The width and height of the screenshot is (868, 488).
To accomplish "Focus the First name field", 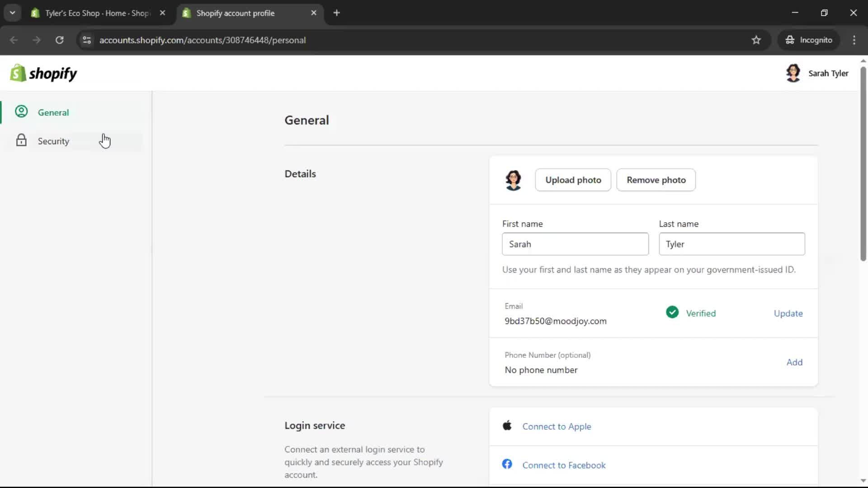I will (575, 244).
